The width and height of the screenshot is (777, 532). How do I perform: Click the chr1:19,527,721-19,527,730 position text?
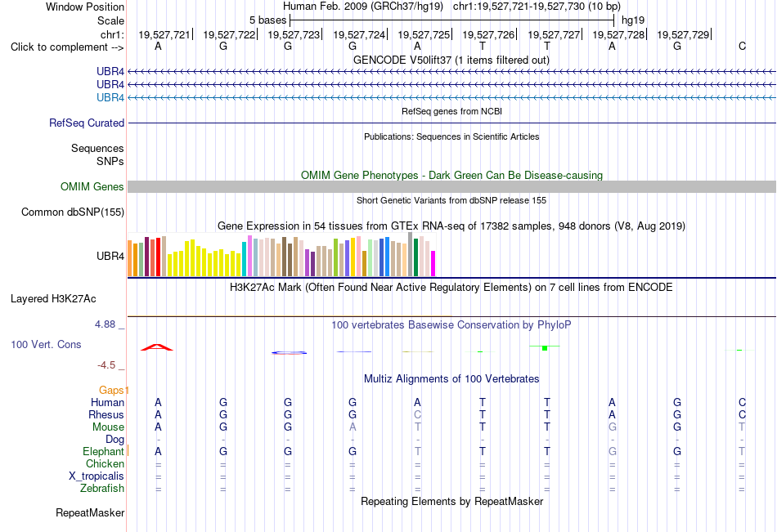click(x=537, y=7)
